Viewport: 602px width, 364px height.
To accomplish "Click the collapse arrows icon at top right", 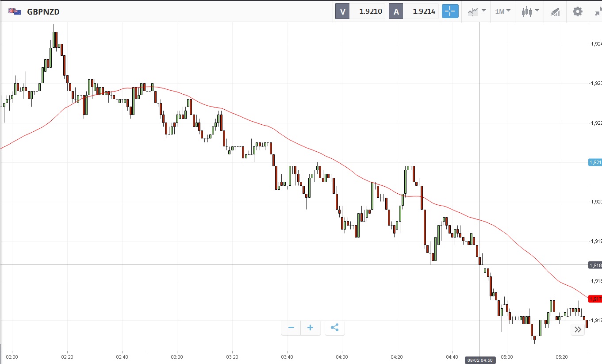I will 598,11.
